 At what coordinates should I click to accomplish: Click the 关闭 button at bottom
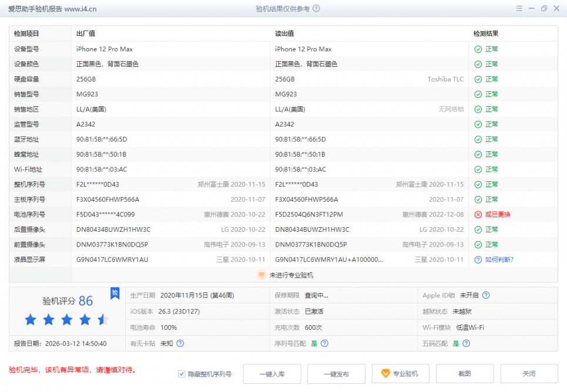[x=529, y=374]
